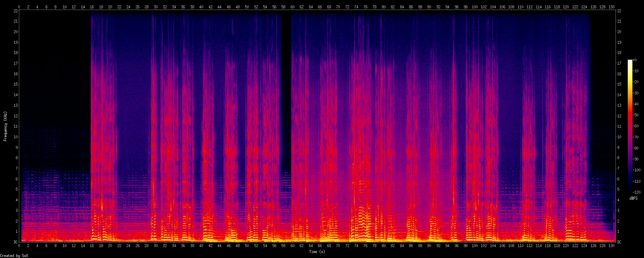Select the 22 kHz label on right frequency axis
Screen dimensions: 644x258
click(619, 11)
